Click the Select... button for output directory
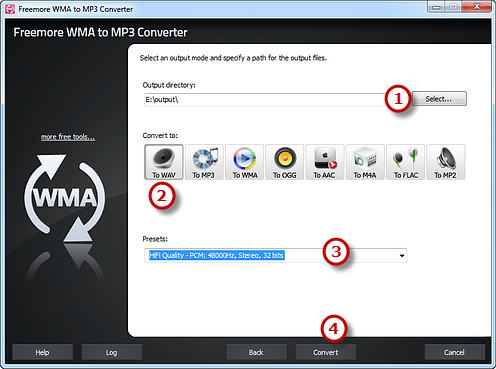Screen dimensions: 496x369 [439, 99]
